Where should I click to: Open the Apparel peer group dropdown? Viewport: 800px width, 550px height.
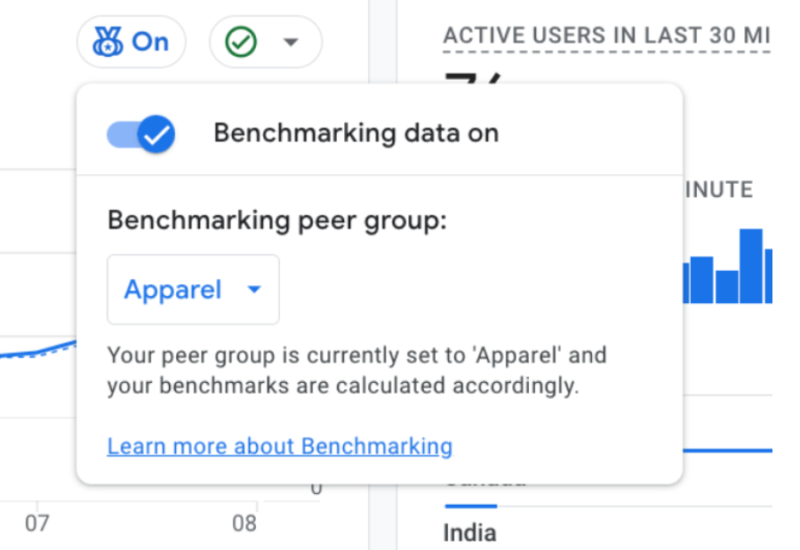point(193,290)
